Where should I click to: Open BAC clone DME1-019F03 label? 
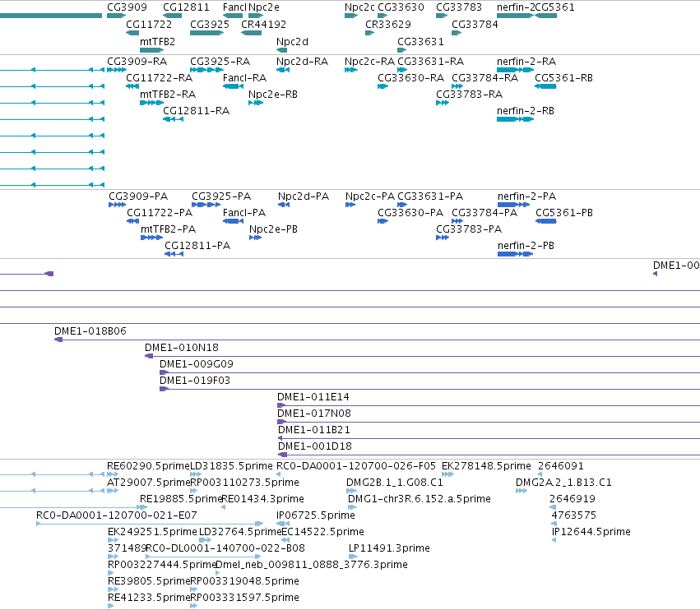195,381
